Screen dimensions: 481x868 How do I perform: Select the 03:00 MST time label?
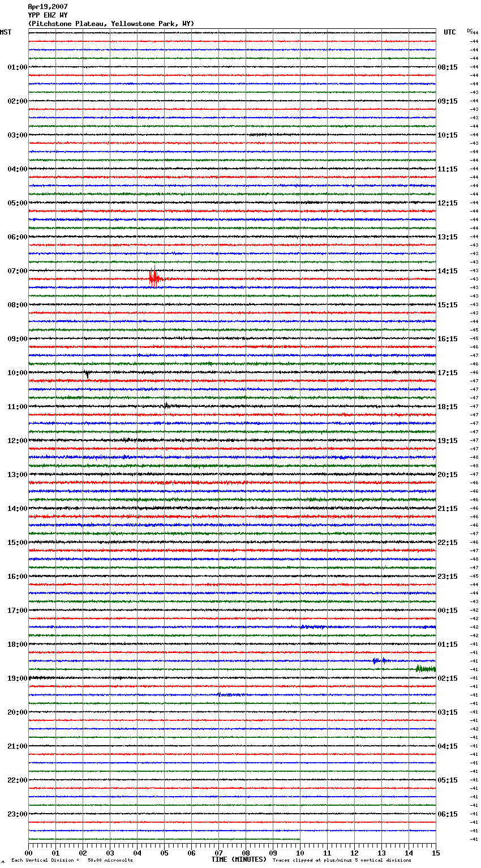[x=18, y=135]
